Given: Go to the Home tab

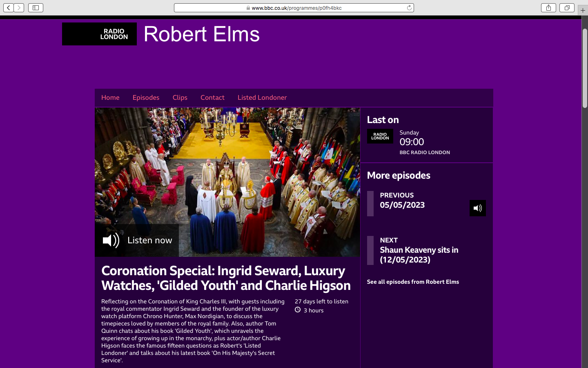Looking at the screenshot, I should (110, 98).
